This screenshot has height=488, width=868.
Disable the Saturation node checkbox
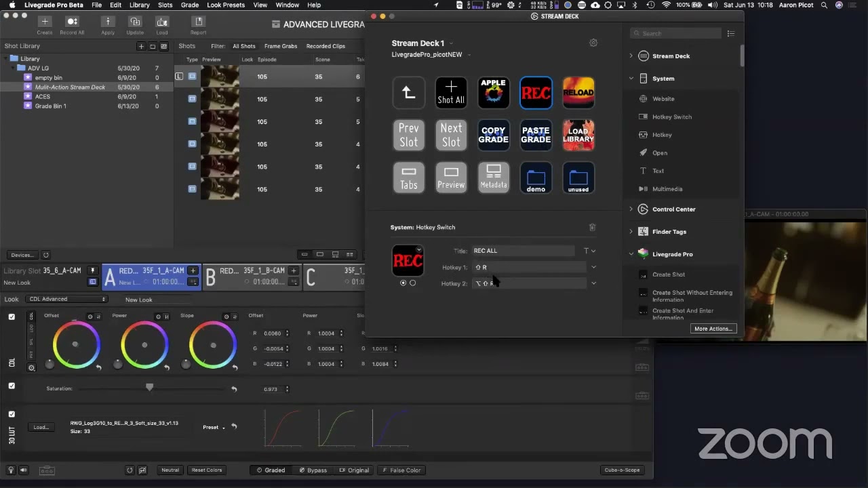coord(12,386)
